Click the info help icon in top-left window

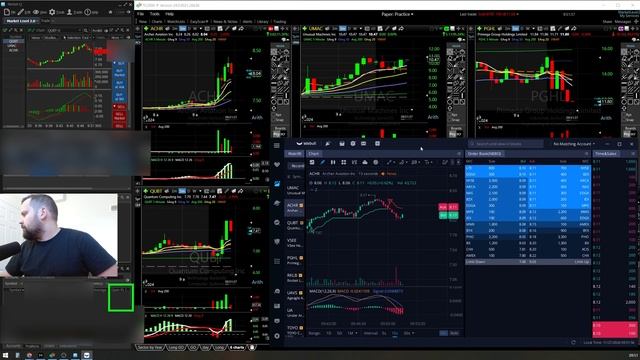point(87,12)
